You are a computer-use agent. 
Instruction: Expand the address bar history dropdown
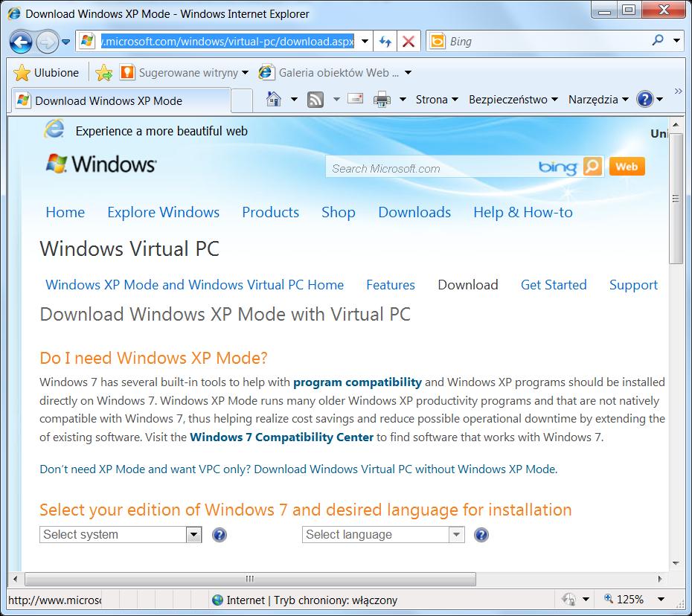coord(365,42)
